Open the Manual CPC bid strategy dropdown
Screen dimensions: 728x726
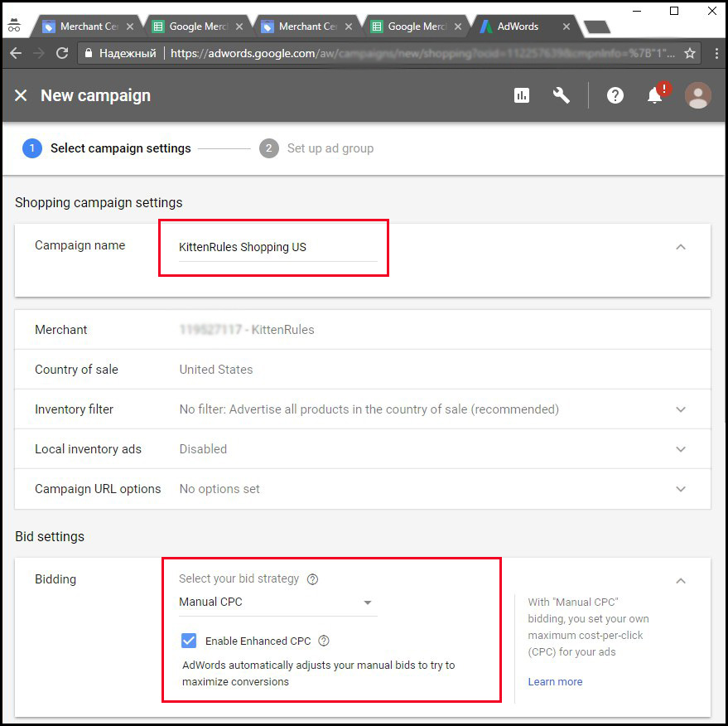pos(277,602)
